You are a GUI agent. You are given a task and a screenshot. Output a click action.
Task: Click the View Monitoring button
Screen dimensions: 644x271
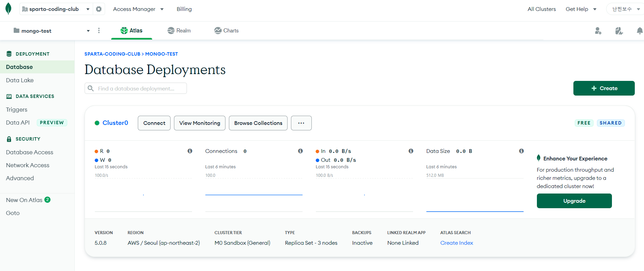200,123
